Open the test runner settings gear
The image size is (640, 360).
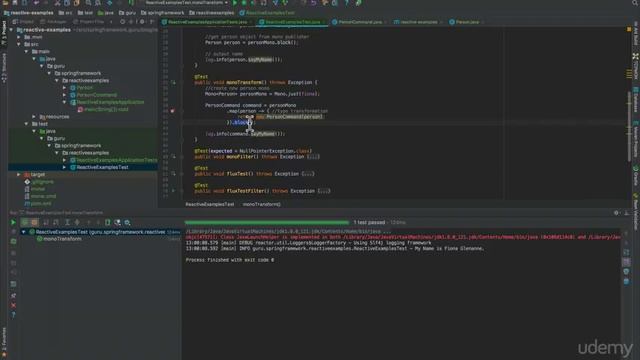[127, 222]
